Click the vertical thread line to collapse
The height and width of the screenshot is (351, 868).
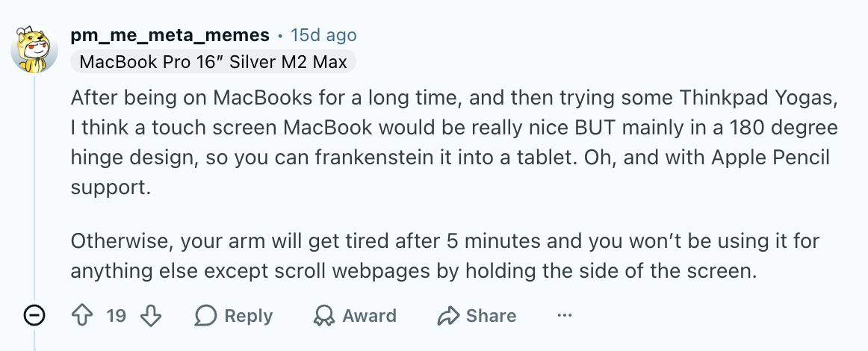[x=34, y=188]
